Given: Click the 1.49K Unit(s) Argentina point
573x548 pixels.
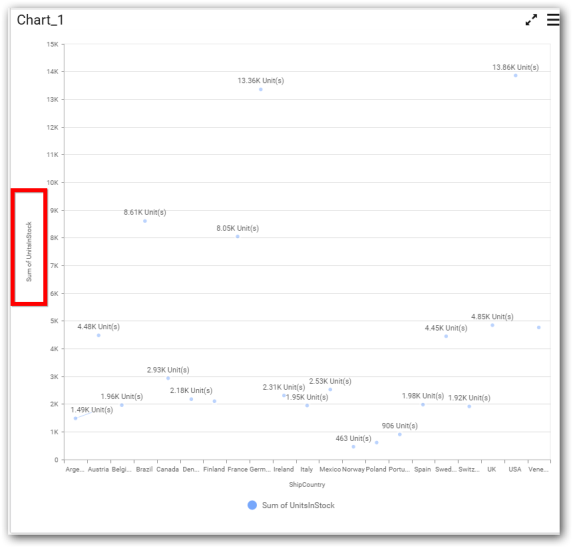Looking at the screenshot, I should [75, 418].
